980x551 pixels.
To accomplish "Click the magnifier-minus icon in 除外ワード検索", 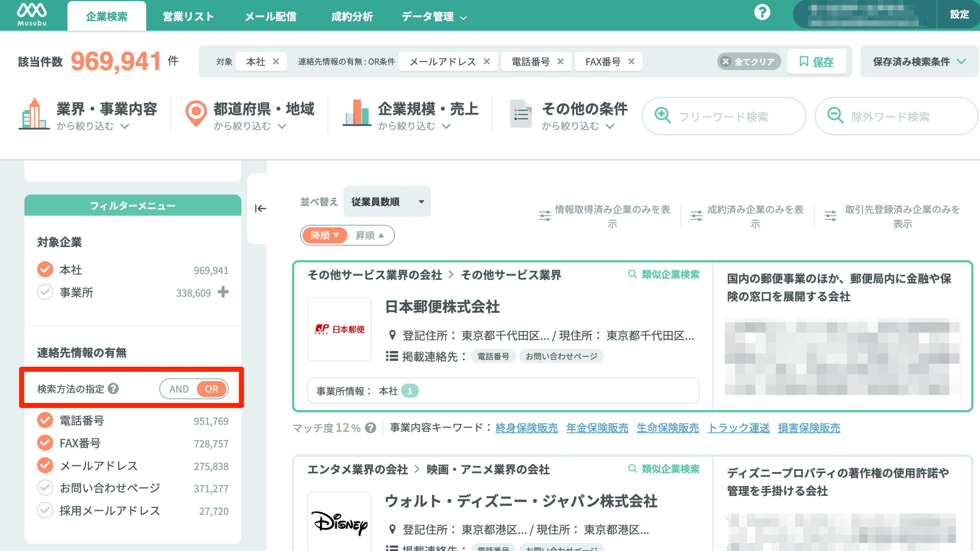I will click(x=835, y=115).
